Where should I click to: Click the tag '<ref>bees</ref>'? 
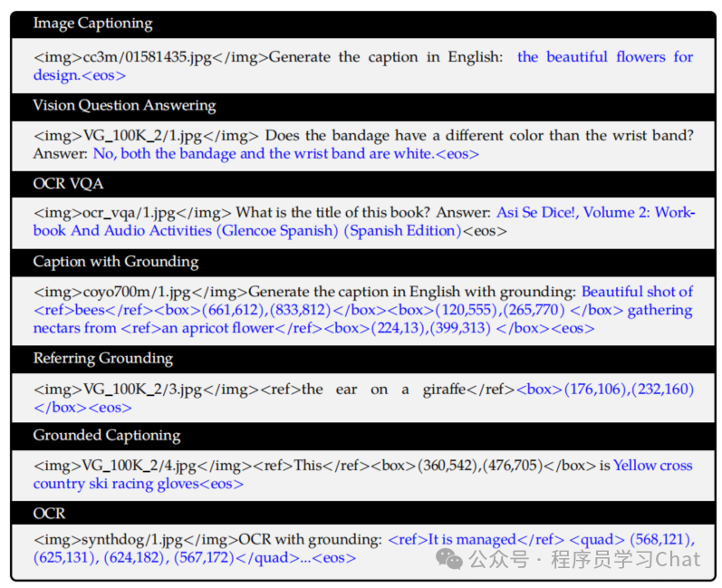[x=93, y=311]
